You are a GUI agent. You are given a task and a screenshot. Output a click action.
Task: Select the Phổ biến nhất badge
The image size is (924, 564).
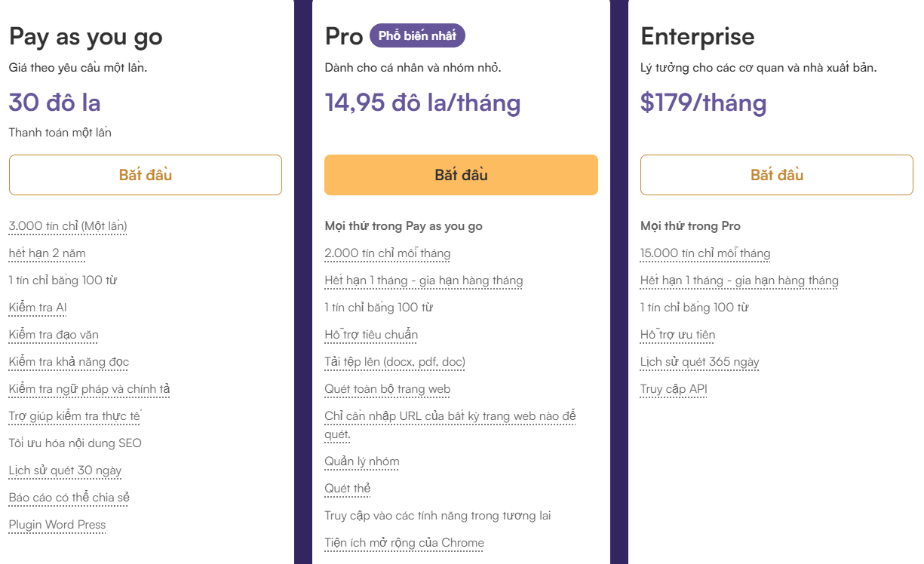click(x=418, y=35)
